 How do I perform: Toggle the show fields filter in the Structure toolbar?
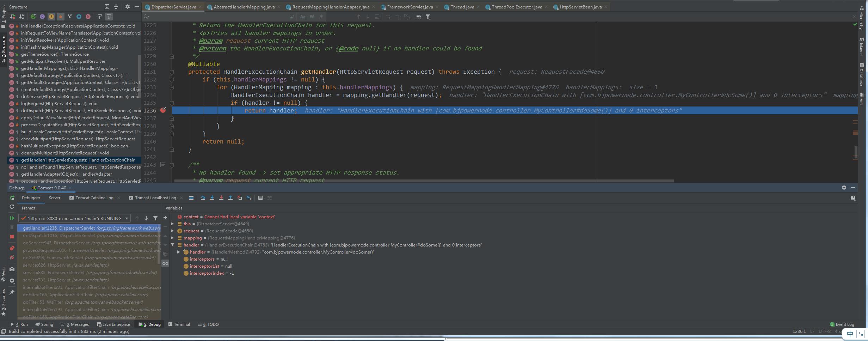pyautogui.click(x=51, y=17)
